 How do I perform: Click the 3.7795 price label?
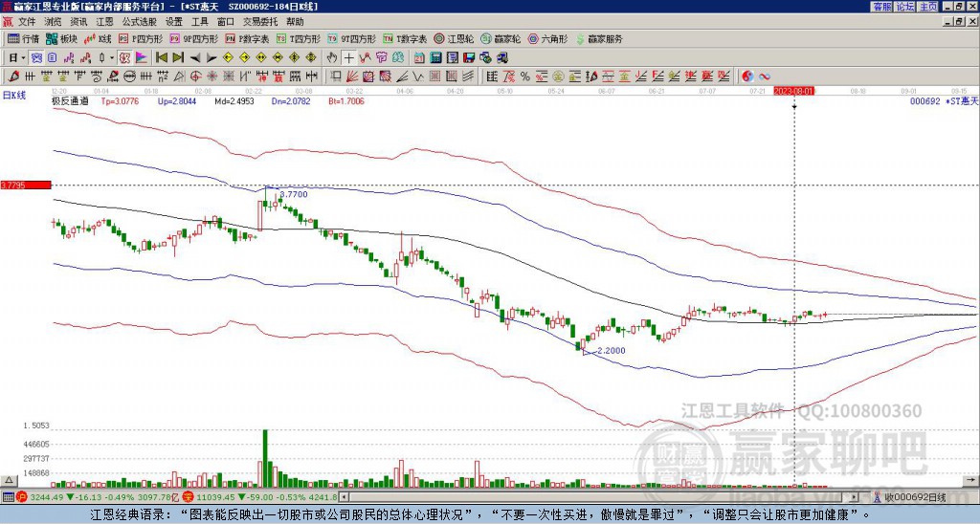click(x=25, y=186)
